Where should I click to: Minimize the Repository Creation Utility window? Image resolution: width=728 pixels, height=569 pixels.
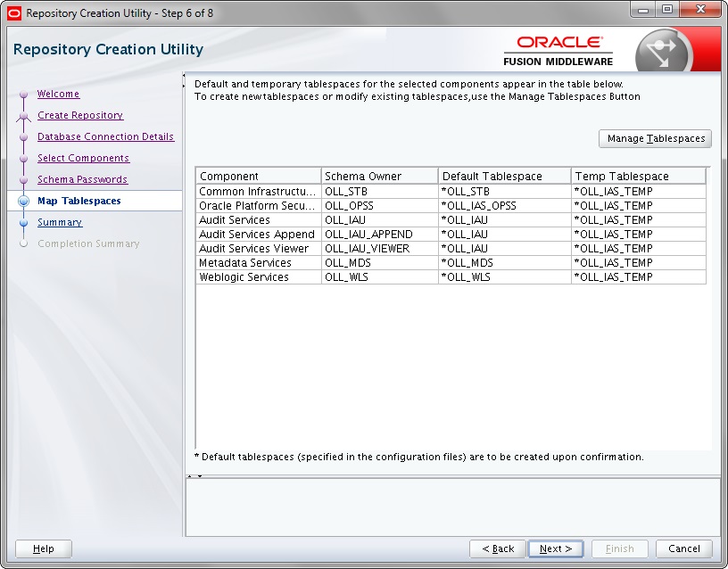[x=643, y=10]
